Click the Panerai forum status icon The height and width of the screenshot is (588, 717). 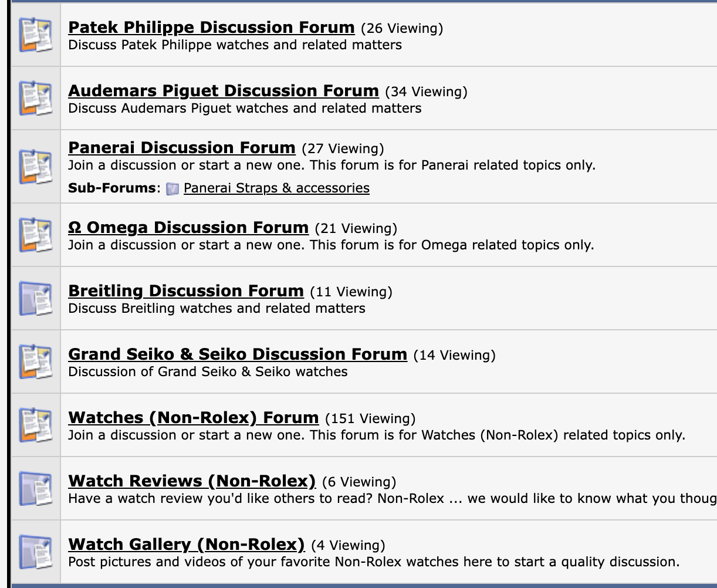35,166
